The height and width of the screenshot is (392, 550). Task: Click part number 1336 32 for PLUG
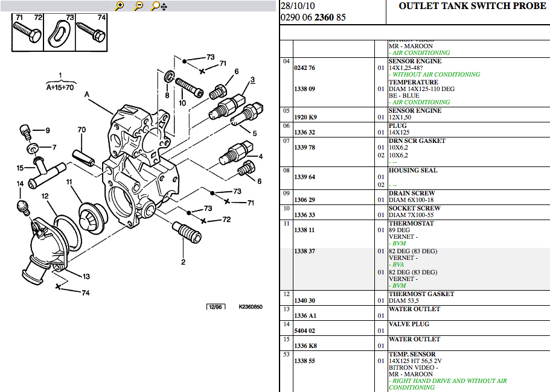(x=304, y=133)
